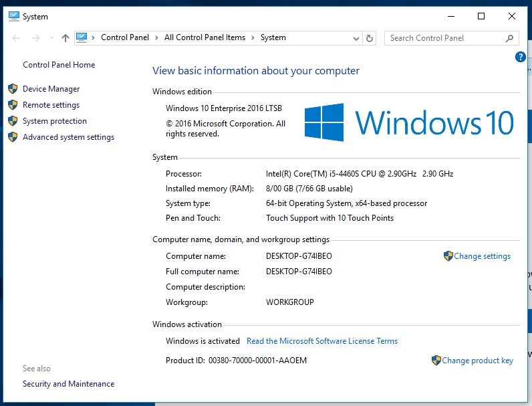Click the refresh button in address bar
The width and height of the screenshot is (532, 406).
point(370,38)
